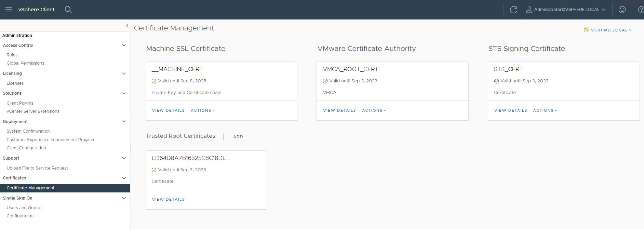Select Certificate Management in sidebar
The image size is (644, 229).
(65, 188)
